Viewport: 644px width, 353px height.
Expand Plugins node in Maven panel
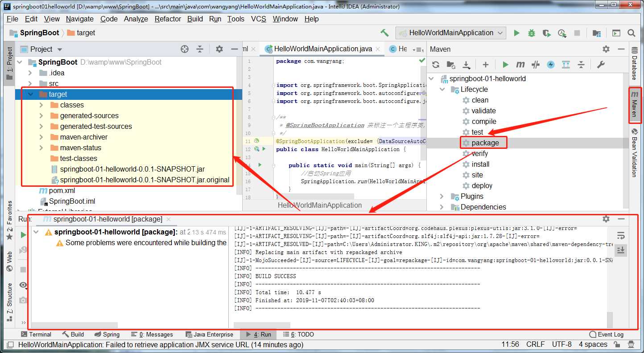(x=442, y=196)
